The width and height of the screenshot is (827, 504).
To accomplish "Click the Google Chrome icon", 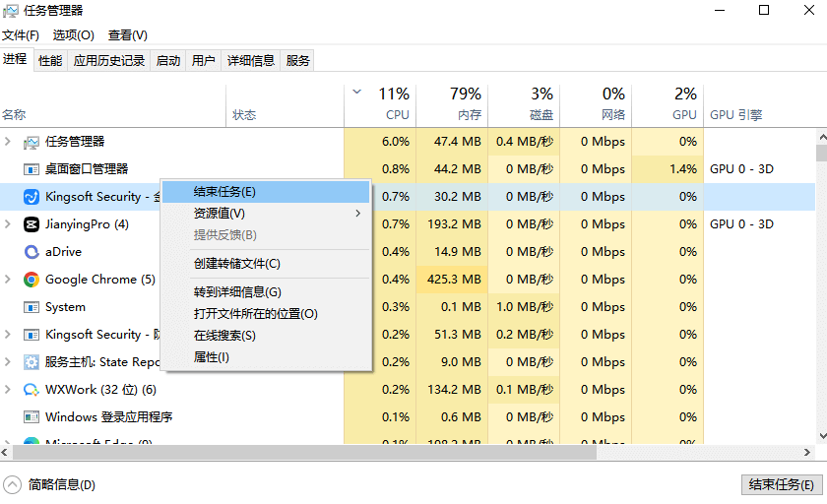I will tap(32, 280).
